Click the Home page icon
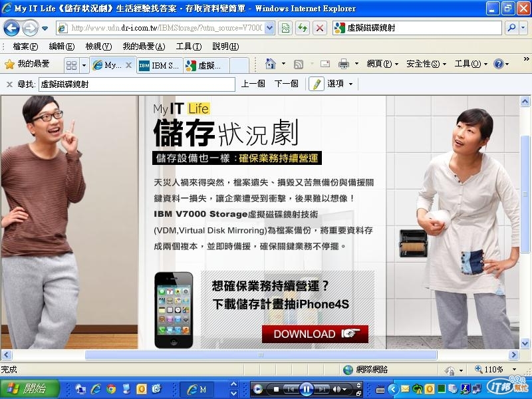The width and height of the screenshot is (532, 399). [x=271, y=64]
